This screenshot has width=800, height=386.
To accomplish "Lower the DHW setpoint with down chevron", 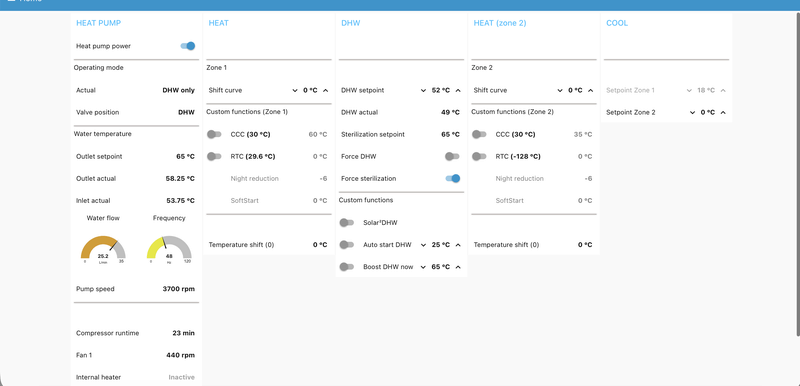I will pyautogui.click(x=423, y=90).
